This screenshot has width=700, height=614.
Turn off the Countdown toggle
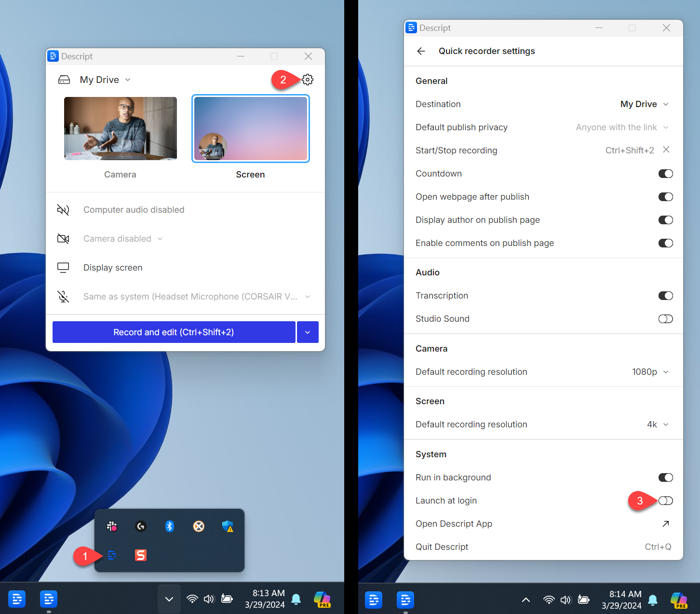[665, 174]
